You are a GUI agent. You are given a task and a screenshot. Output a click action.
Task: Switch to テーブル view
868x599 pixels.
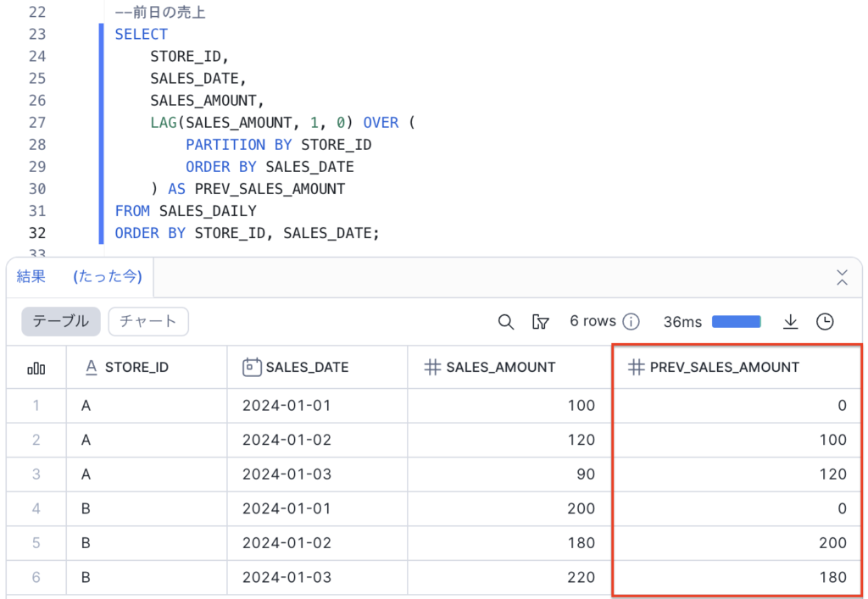[x=61, y=321]
